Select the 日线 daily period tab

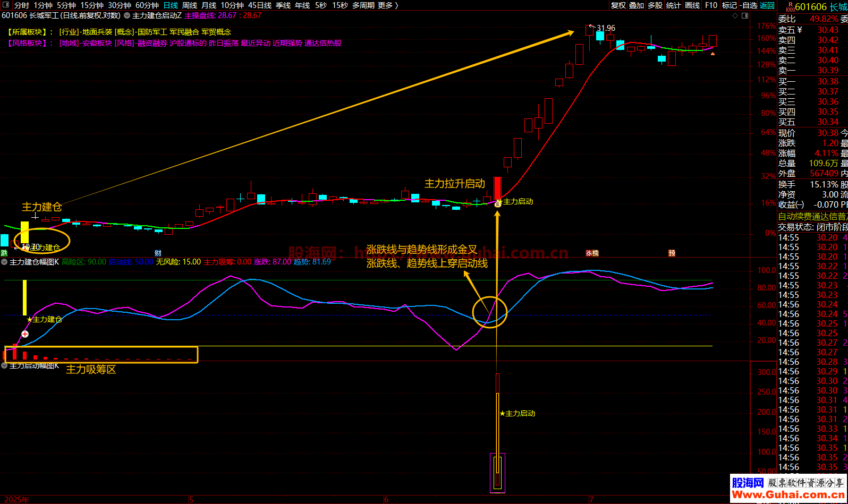tap(171, 5)
